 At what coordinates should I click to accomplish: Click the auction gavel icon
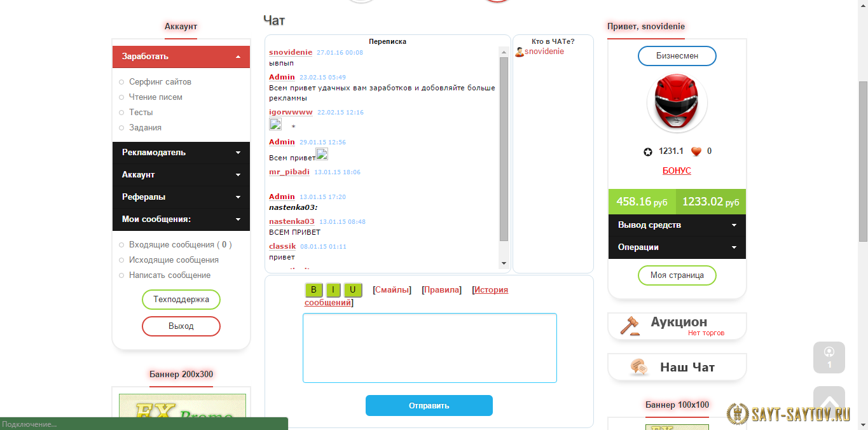click(630, 326)
